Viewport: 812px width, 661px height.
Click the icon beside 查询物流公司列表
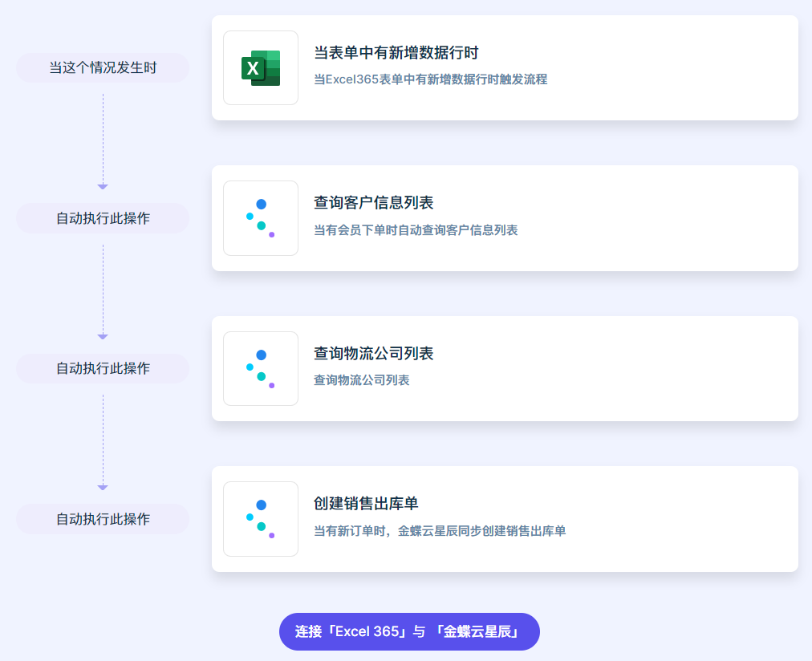261,369
